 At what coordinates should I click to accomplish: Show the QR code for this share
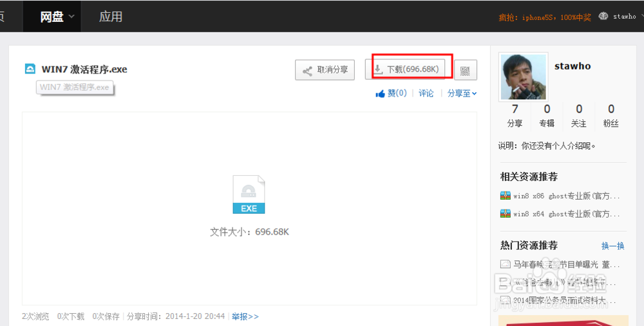pos(466,70)
